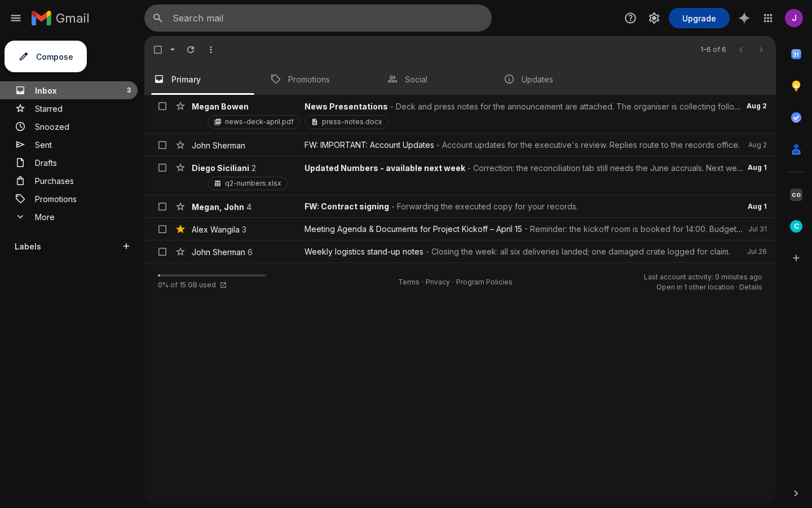This screenshot has width=812, height=508.
Task: Create a new label with plus icon
Action: tap(126, 246)
